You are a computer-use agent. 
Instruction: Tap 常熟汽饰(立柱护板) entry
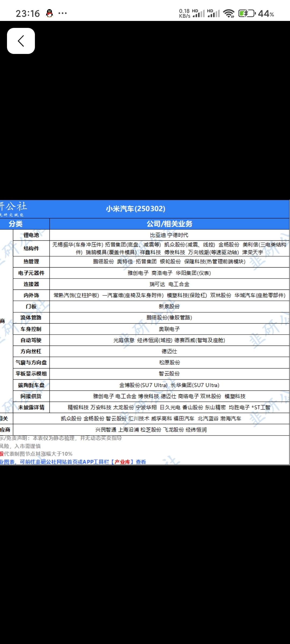76,295
